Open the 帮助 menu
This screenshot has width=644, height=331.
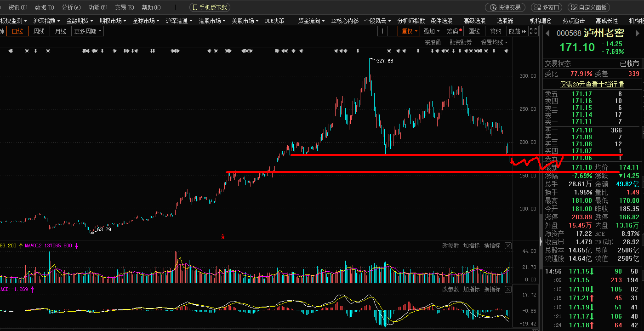point(151,7)
